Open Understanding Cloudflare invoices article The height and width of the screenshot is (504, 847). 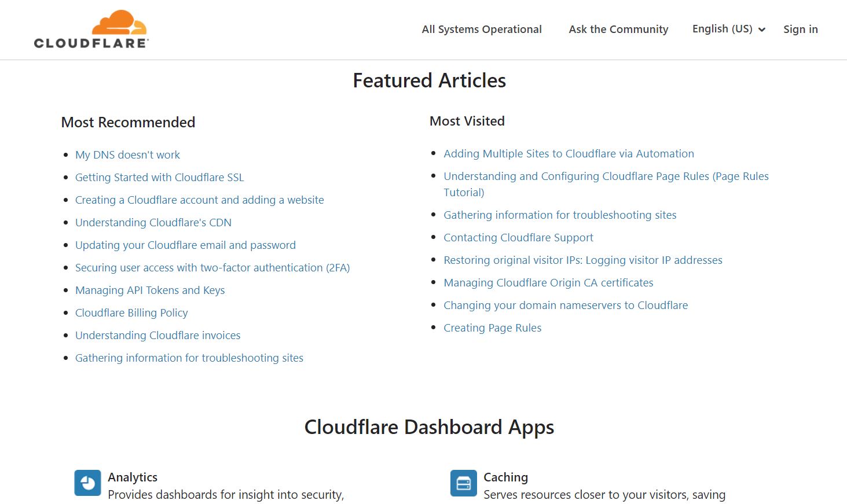pyautogui.click(x=157, y=335)
